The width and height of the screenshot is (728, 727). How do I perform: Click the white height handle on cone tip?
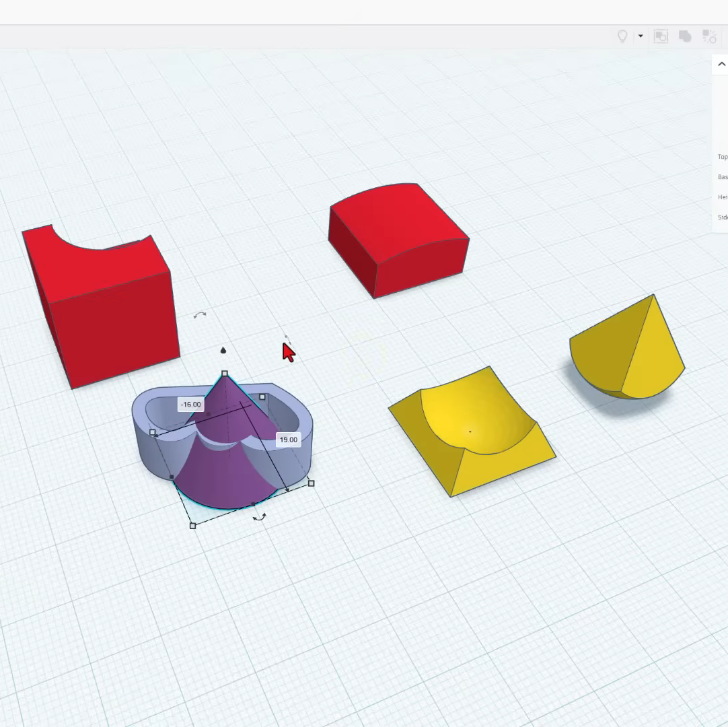[x=225, y=373]
